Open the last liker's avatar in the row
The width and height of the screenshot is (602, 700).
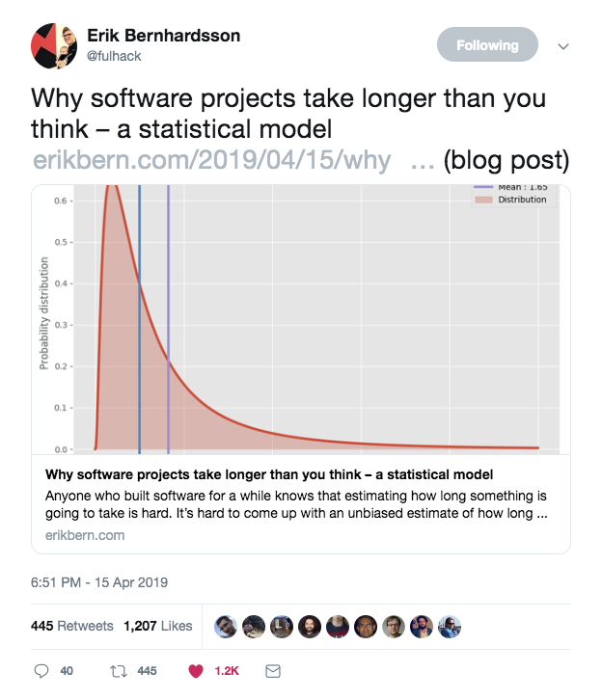pyautogui.click(x=451, y=626)
